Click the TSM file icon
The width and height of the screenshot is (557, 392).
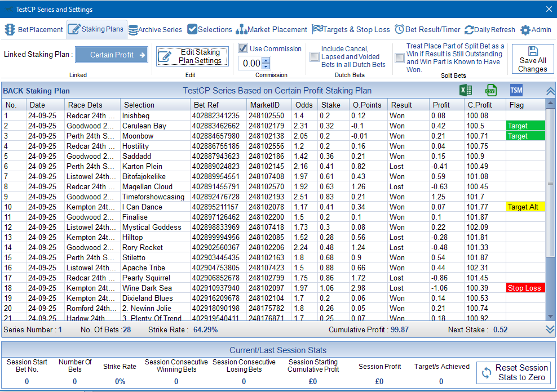point(516,90)
